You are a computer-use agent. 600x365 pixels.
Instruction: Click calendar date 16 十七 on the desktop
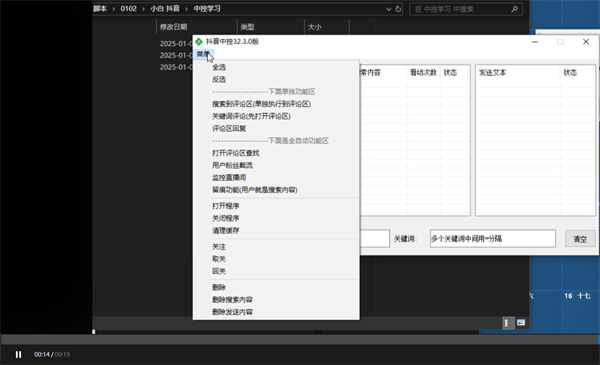point(577,296)
